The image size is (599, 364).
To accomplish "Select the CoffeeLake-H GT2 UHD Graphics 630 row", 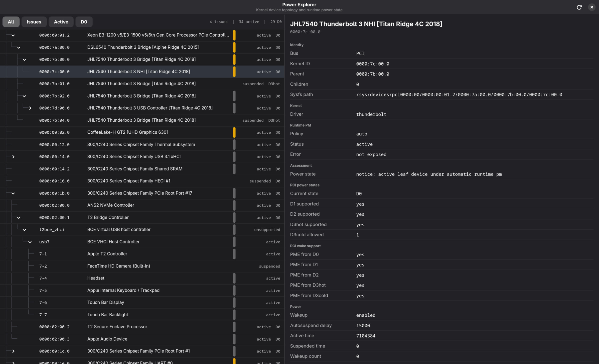I will 142,132.
